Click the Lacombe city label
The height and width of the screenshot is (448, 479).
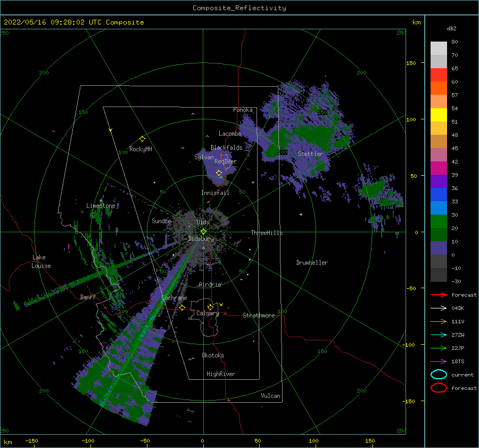click(x=230, y=134)
